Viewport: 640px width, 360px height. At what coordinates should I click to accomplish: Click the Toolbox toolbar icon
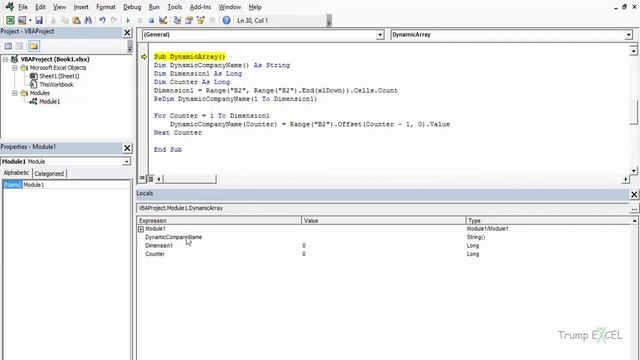pyautogui.click(x=212, y=20)
